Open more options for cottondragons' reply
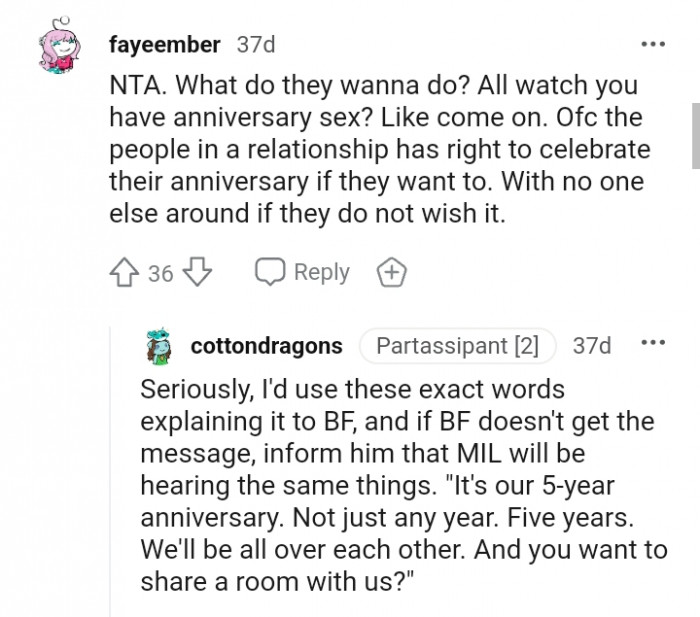The width and height of the screenshot is (700, 617). [x=652, y=345]
